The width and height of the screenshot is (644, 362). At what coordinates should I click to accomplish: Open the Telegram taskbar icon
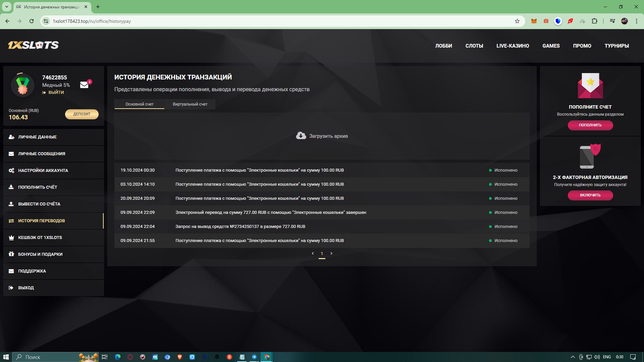point(254,357)
